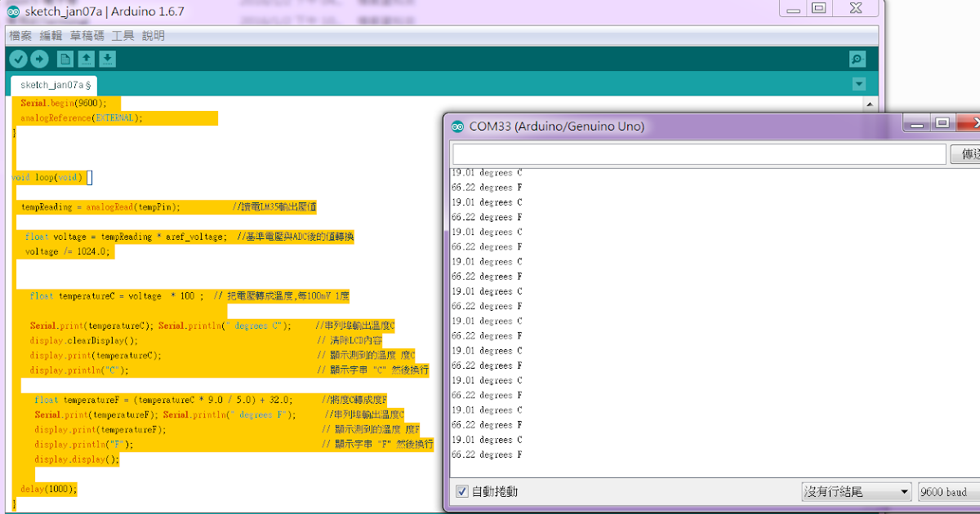
Task: Click the delay(1000); line
Action: 49,489
